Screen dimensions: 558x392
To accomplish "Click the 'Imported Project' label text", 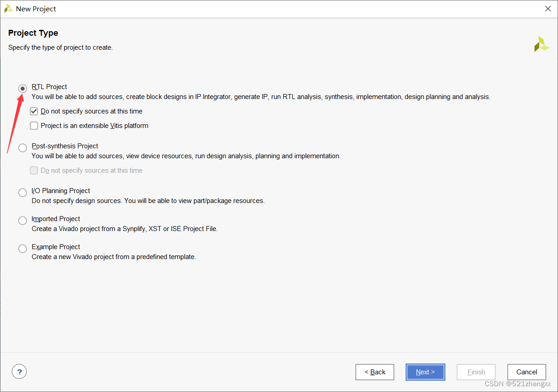I will coord(56,219).
